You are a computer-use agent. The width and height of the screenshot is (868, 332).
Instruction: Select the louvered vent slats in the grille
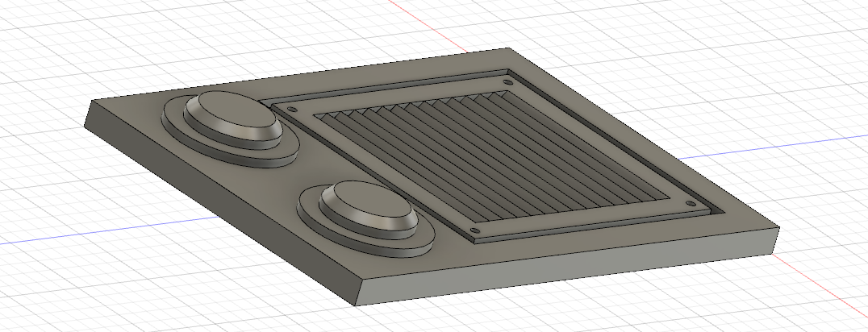[x=491, y=156]
